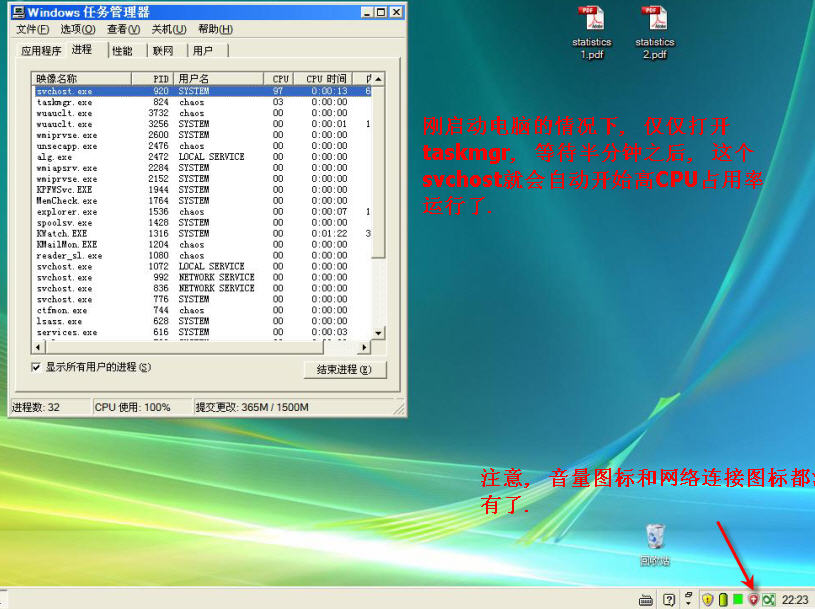Select the taskmgr.exe process row

tap(202, 102)
